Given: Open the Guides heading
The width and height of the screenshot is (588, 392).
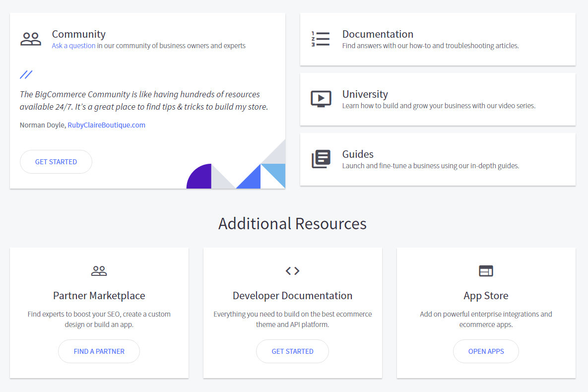Looking at the screenshot, I should click(358, 154).
